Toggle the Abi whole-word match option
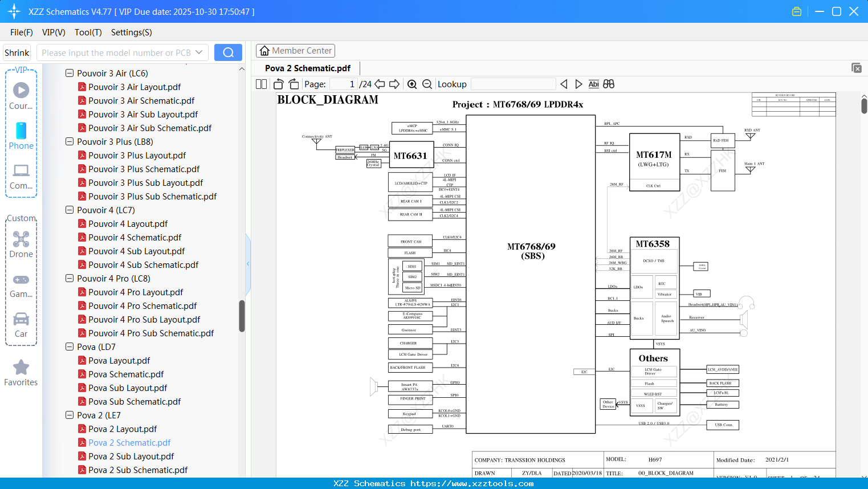The image size is (868, 489). click(594, 84)
